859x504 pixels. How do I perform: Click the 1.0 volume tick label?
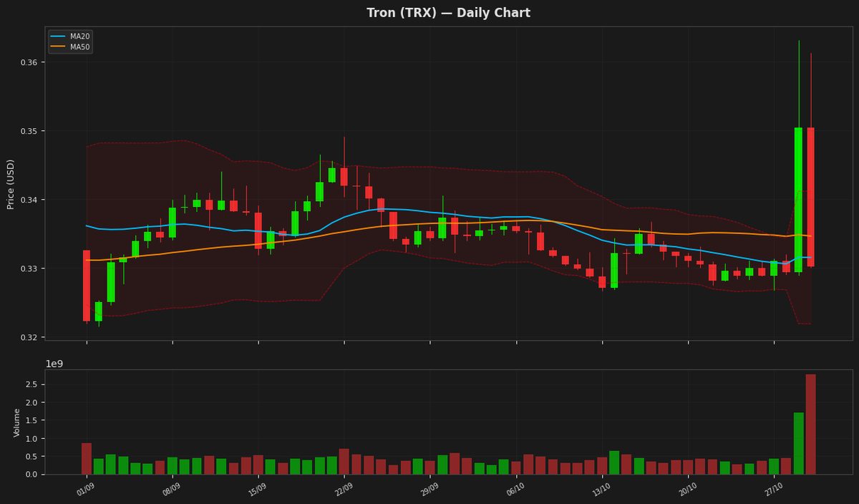(x=33, y=438)
